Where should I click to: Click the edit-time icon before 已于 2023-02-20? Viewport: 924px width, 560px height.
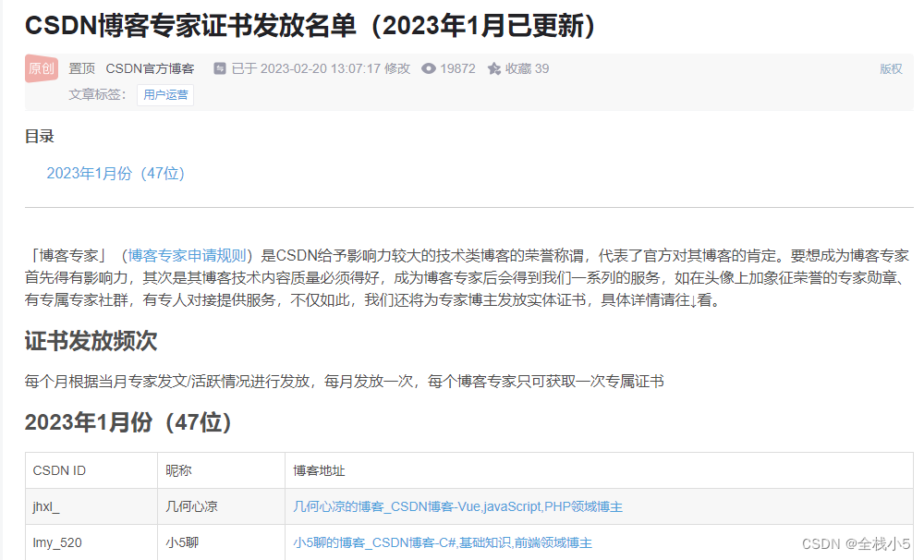tap(220, 68)
